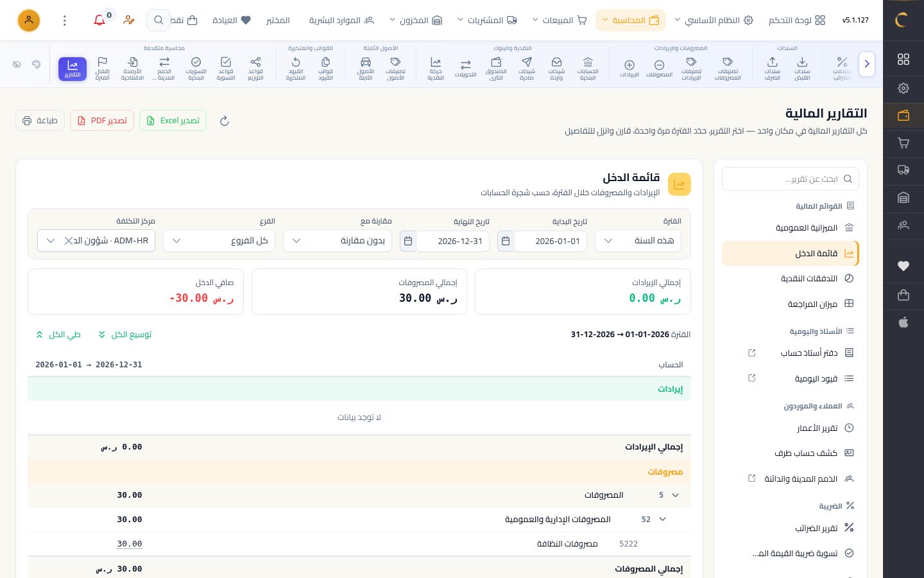The image size is (924, 578).
Task: Open the المخزون inventory menu
Action: click(x=416, y=21)
